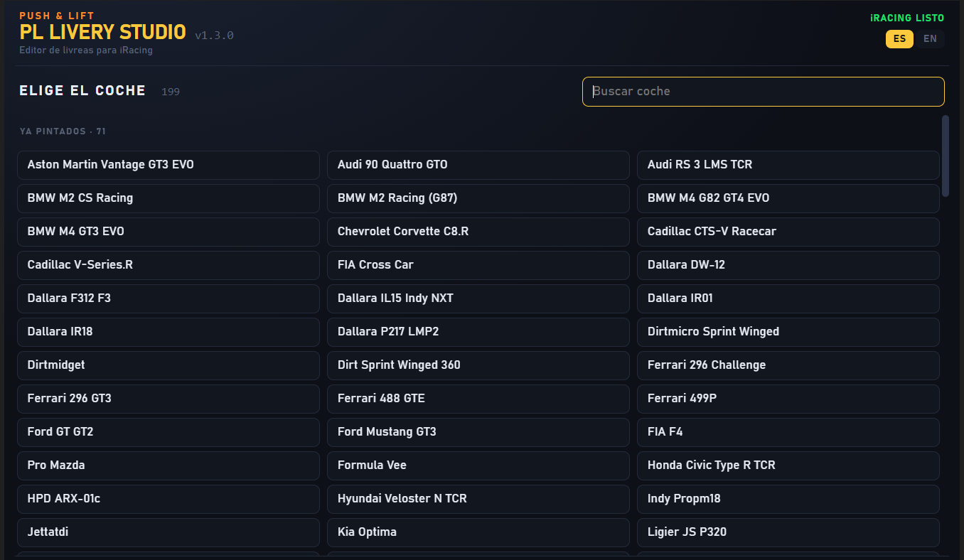Screen dimensions: 964x560
Task: Pick Chevrolet Corvette C8.R
Action: (478, 232)
